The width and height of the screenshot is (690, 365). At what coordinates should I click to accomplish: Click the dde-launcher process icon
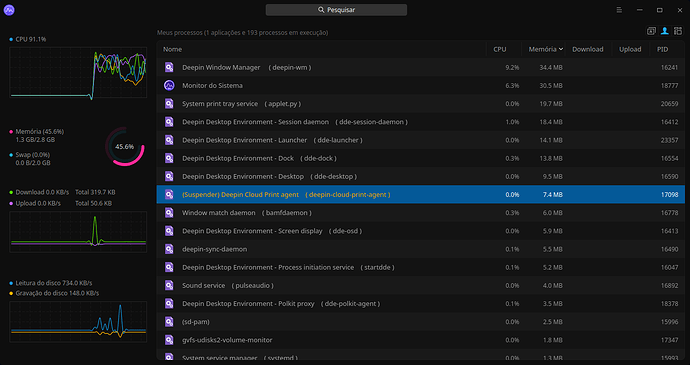[169, 140]
